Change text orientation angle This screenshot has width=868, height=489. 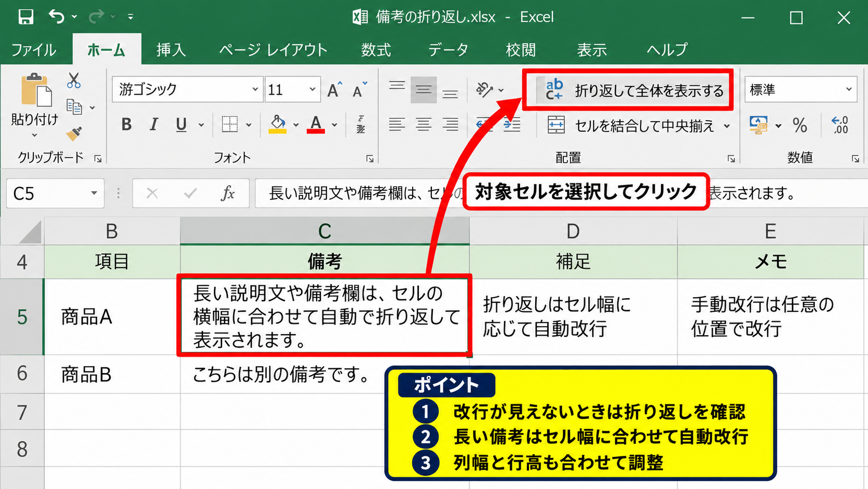pos(484,90)
